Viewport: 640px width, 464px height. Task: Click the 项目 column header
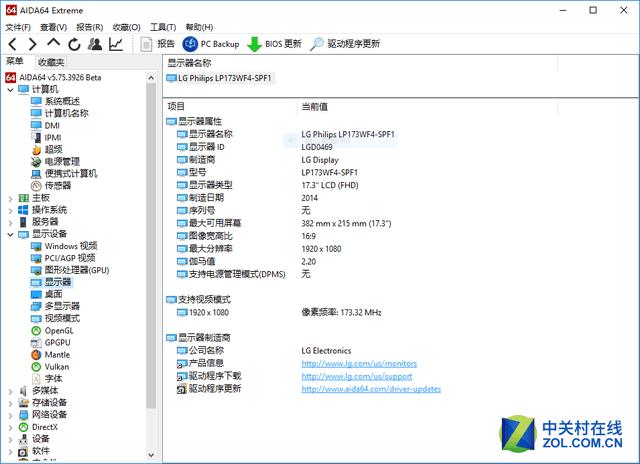176,107
